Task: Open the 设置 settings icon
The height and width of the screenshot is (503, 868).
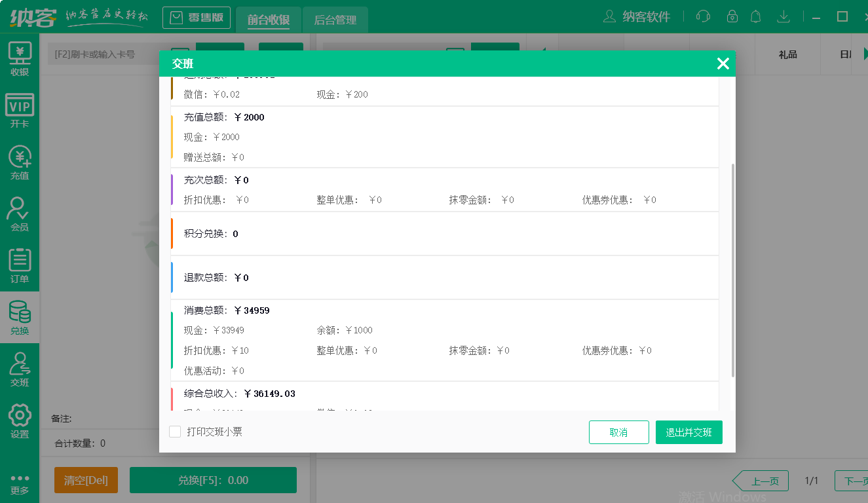Action: 20,422
